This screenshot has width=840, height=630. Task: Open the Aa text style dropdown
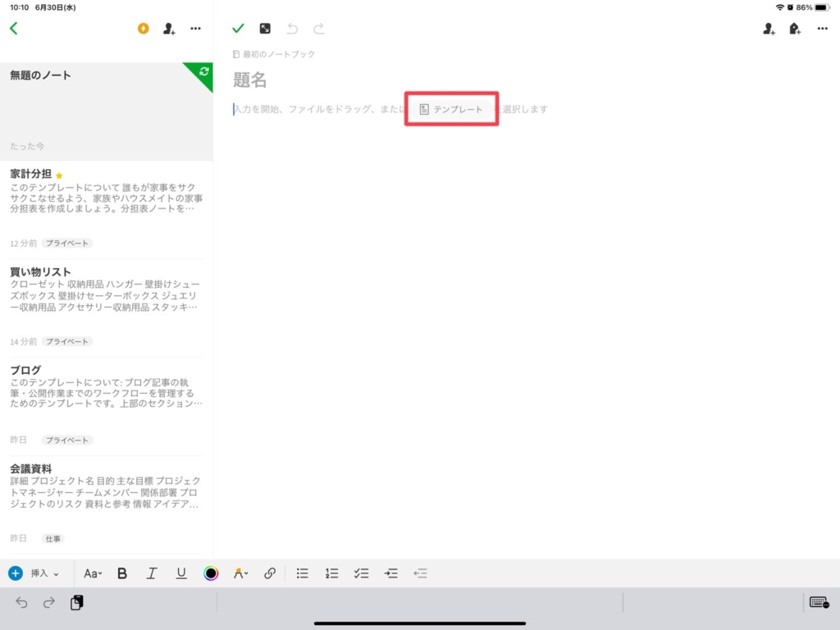(x=93, y=573)
